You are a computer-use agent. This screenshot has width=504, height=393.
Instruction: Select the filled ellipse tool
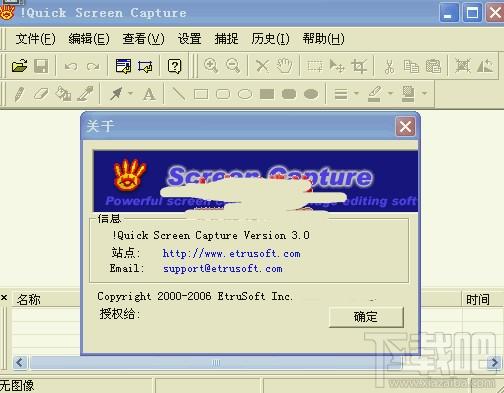pos(311,94)
